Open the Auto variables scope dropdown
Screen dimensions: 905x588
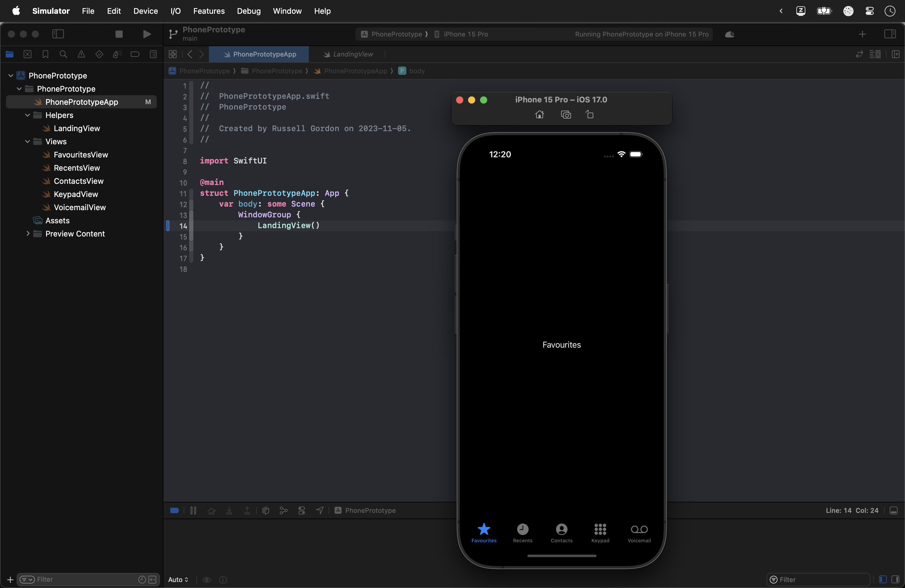click(178, 579)
